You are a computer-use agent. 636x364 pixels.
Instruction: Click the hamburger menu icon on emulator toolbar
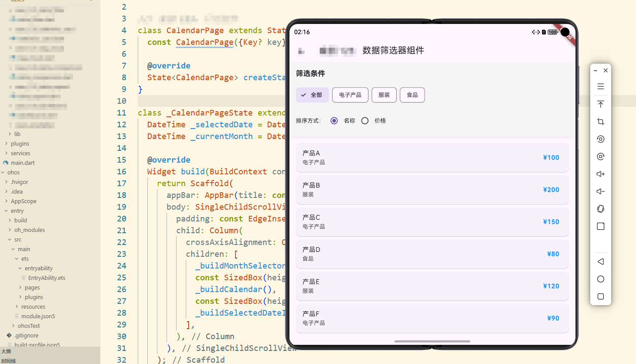pyautogui.click(x=600, y=86)
